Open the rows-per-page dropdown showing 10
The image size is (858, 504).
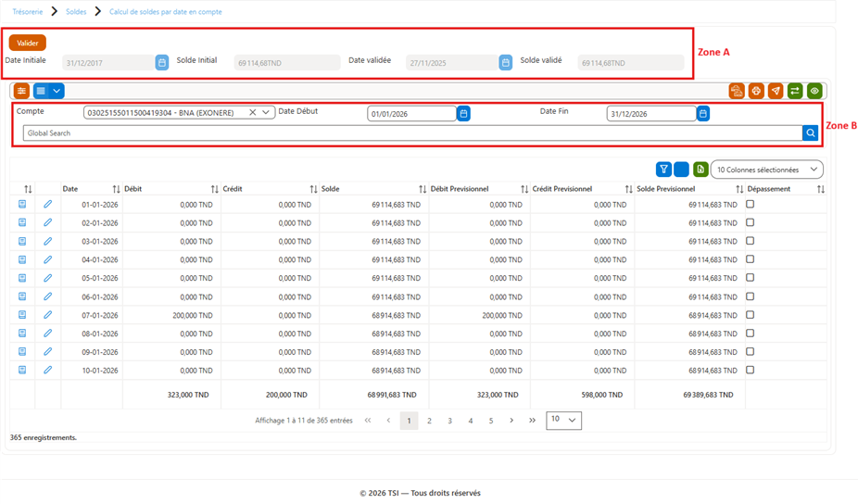click(x=563, y=421)
